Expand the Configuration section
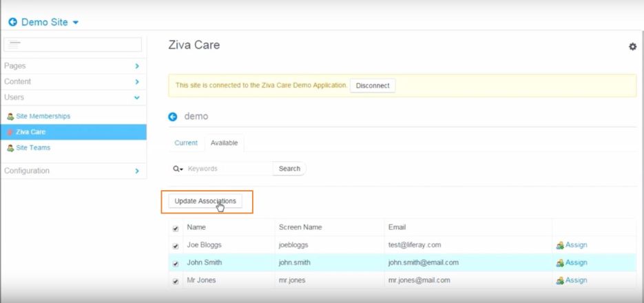This screenshot has width=644, height=303. (x=73, y=170)
